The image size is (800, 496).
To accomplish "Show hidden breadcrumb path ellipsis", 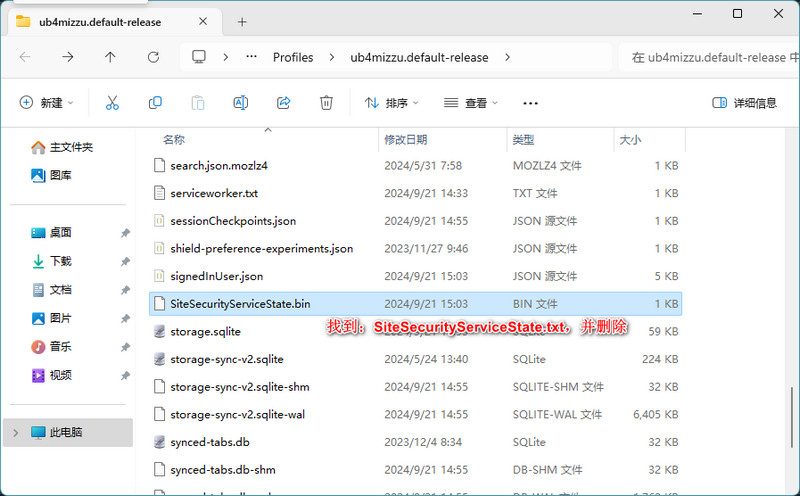I will (x=252, y=57).
